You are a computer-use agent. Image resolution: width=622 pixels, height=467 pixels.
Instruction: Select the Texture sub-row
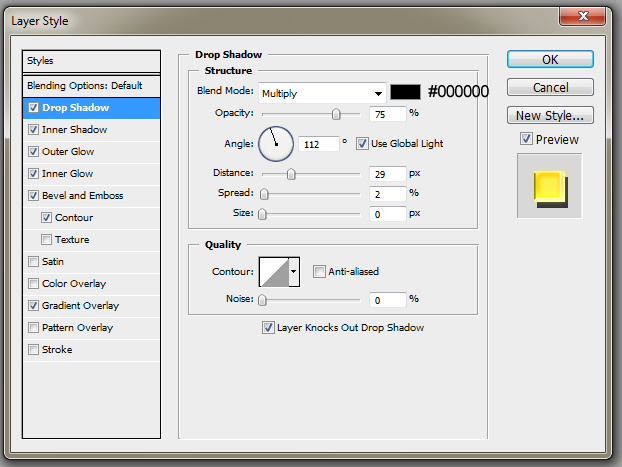coord(92,240)
